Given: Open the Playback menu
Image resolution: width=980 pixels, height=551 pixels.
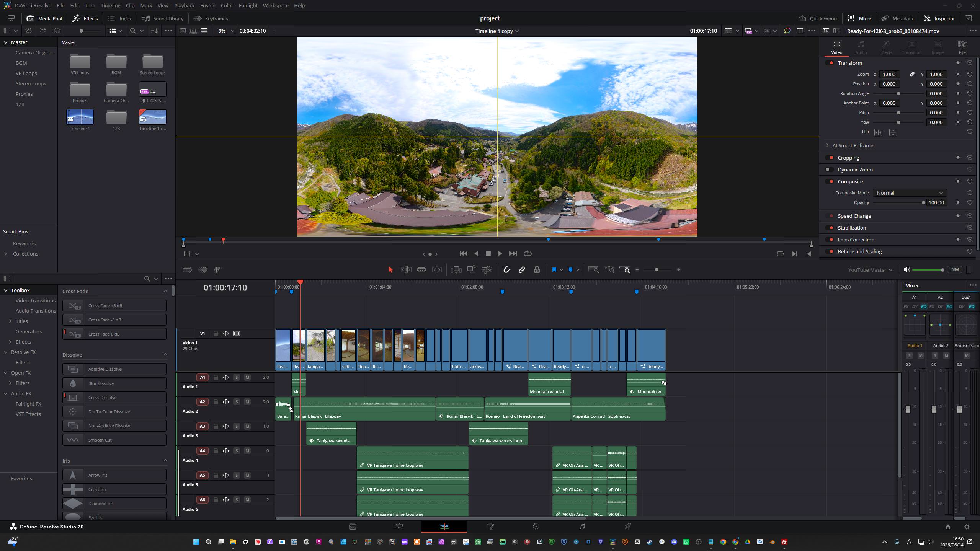Looking at the screenshot, I should (x=184, y=5).
